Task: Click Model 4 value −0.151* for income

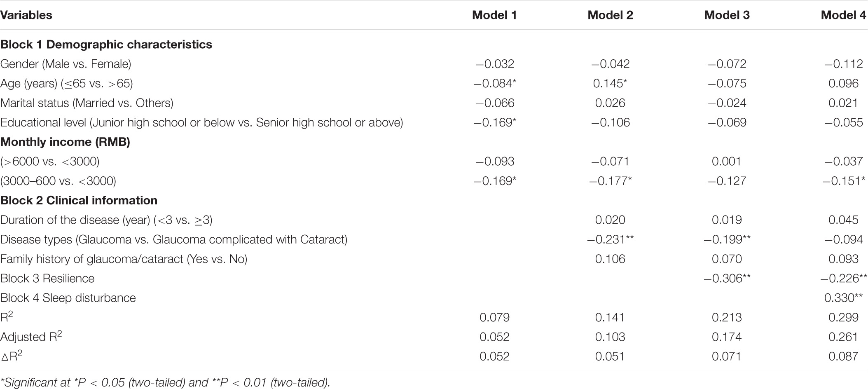Action: click(845, 181)
